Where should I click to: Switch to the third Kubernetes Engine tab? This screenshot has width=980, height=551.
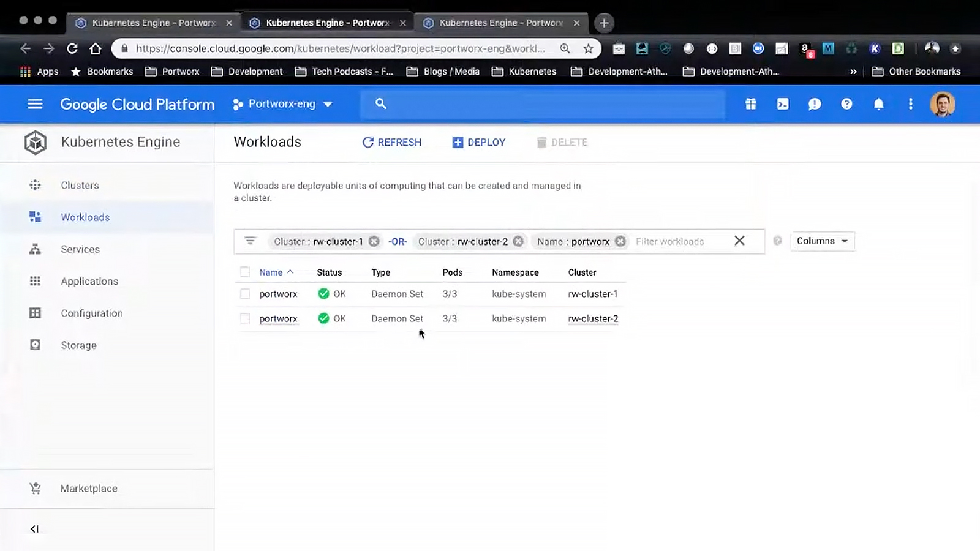pos(501,23)
